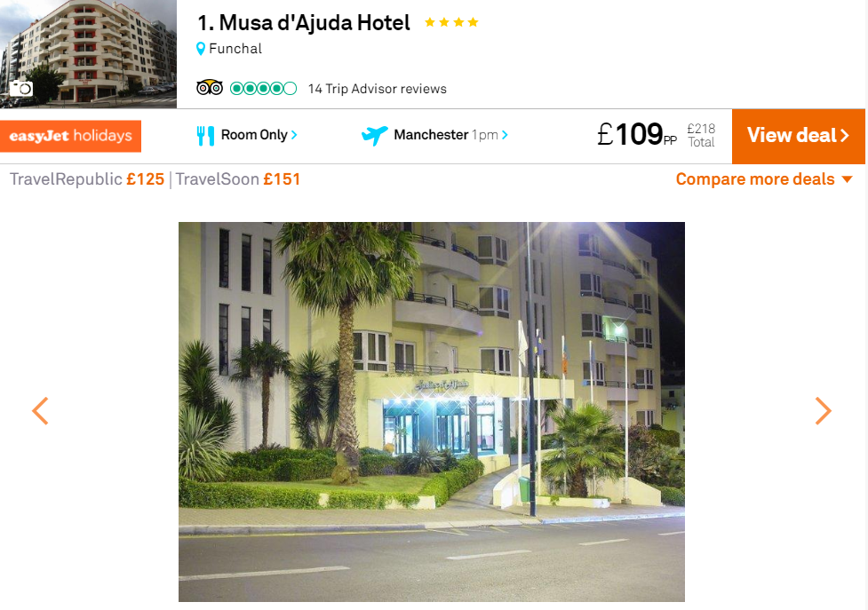Open the TravelSoon £151 deal
This screenshot has width=868, height=610.
238,179
